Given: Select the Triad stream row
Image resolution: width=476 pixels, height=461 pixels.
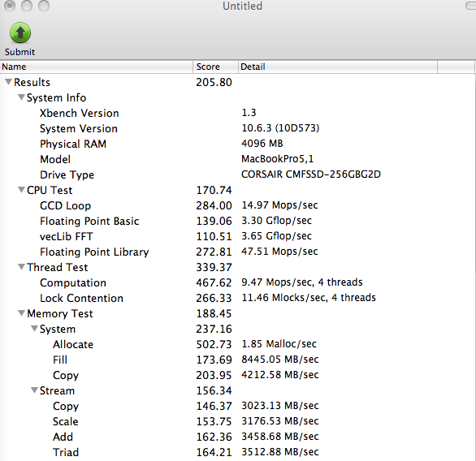Looking at the screenshot, I should click(237, 452).
